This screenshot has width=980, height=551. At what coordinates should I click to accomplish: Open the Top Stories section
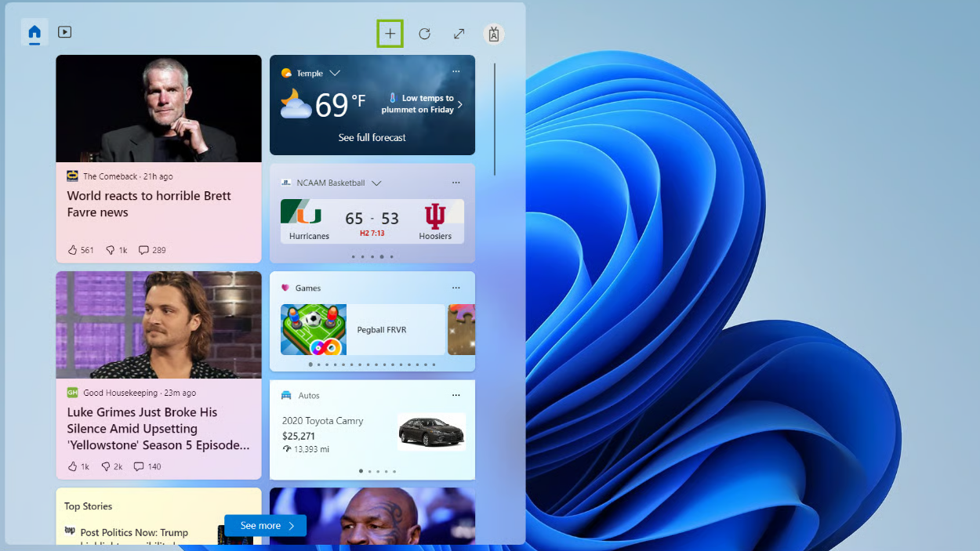click(88, 506)
